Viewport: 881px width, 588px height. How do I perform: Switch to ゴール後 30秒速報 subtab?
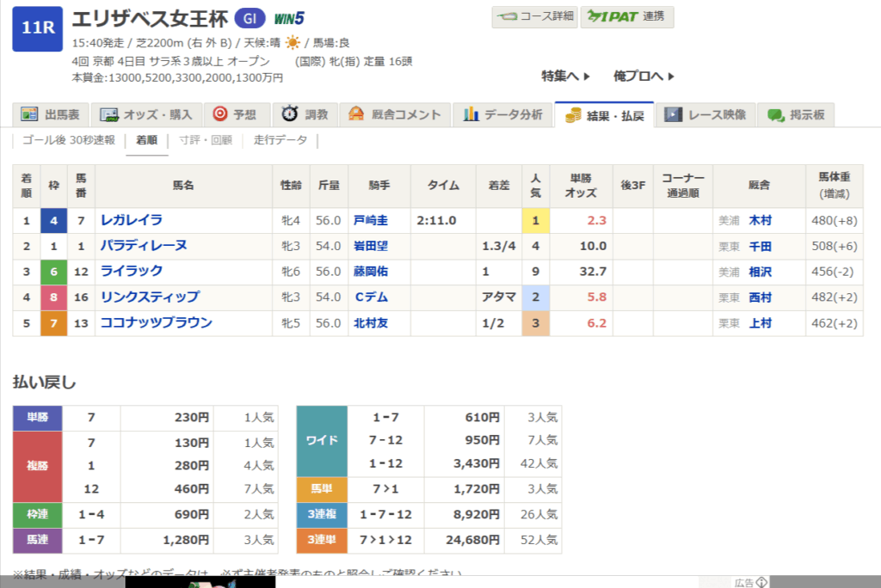(x=69, y=140)
